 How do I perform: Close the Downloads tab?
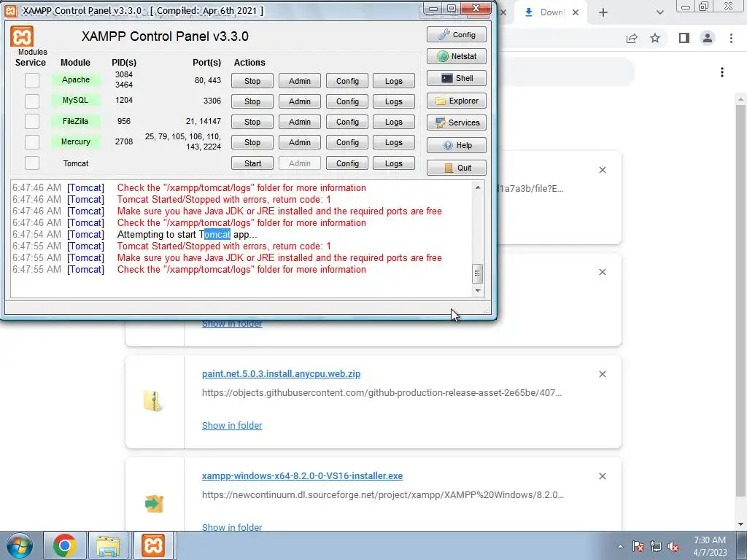pyautogui.click(x=576, y=12)
